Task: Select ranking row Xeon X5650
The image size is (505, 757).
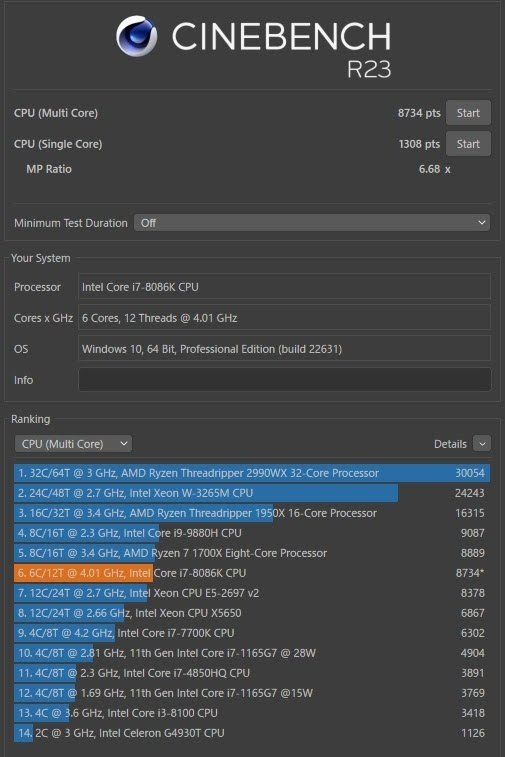Action: pos(252,613)
